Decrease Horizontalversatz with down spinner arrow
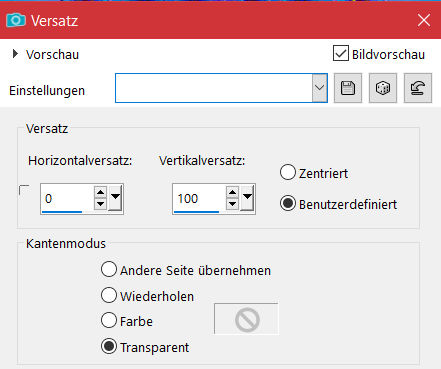The height and width of the screenshot is (369, 441). point(100,204)
